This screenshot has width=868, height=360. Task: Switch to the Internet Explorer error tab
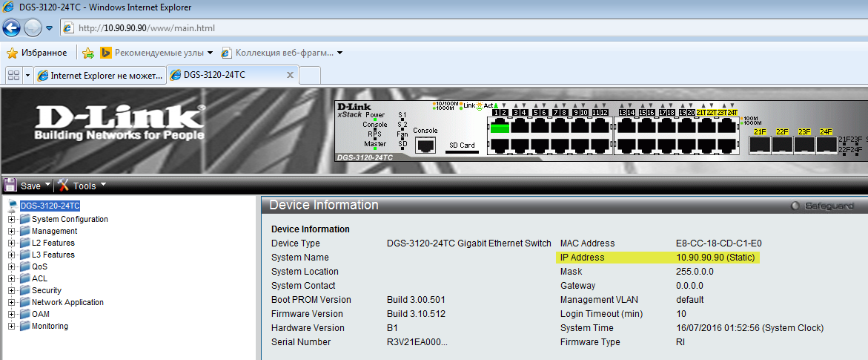[99, 76]
